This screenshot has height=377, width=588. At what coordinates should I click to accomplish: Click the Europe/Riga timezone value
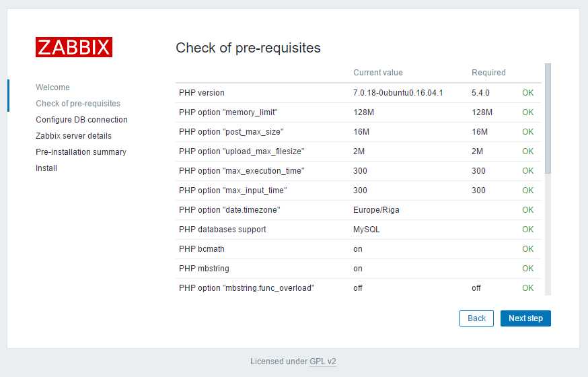(x=376, y=209)
